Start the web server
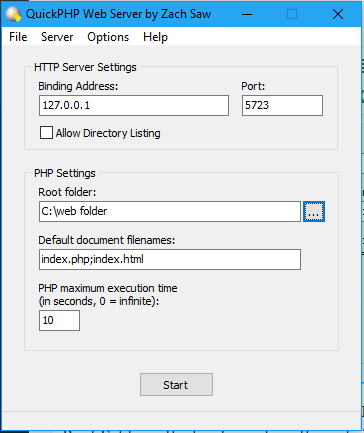The height and width of the screenshot is (433, 364). coord(176,385)
